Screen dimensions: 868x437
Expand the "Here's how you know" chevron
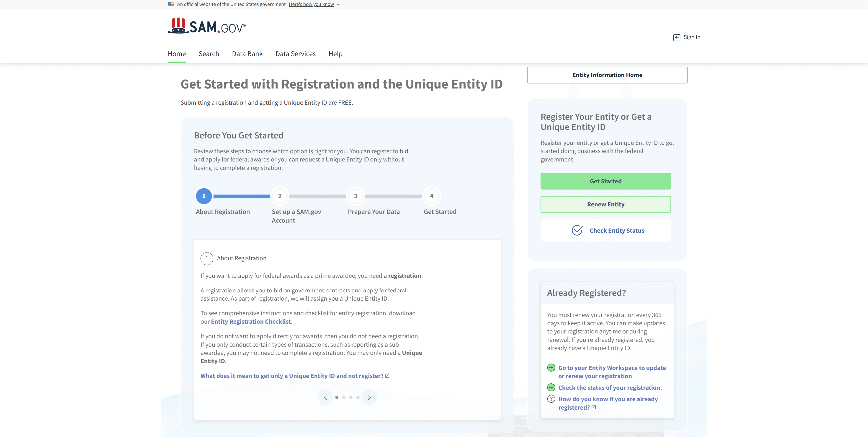[x=338, y=5]
